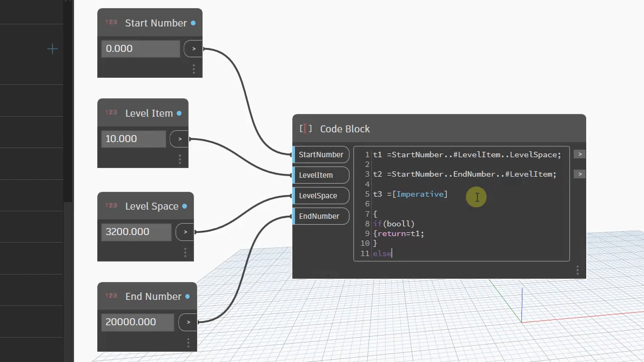
Task: Click the t1 output port of Code Block
Action: point(580,155)
